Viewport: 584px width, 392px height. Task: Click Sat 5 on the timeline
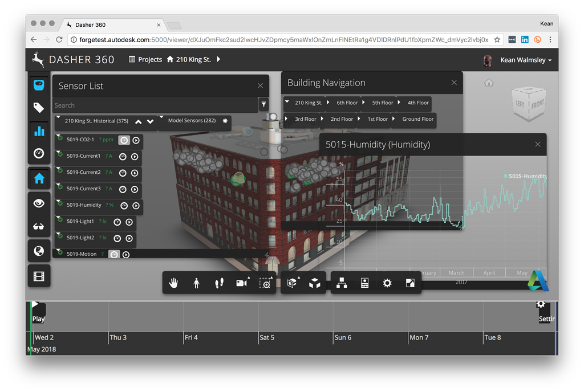coord(267,337)
